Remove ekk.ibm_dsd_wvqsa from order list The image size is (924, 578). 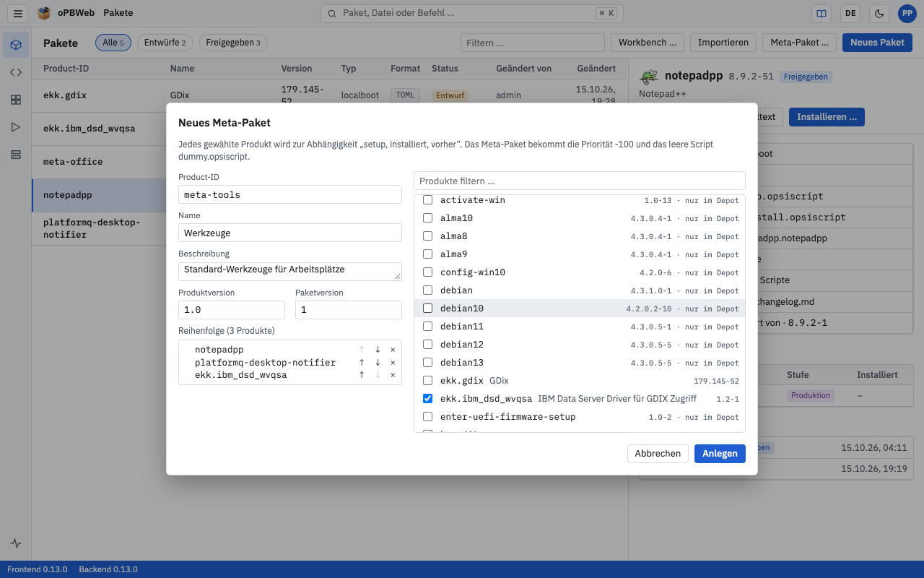click(x=393, y=375)
